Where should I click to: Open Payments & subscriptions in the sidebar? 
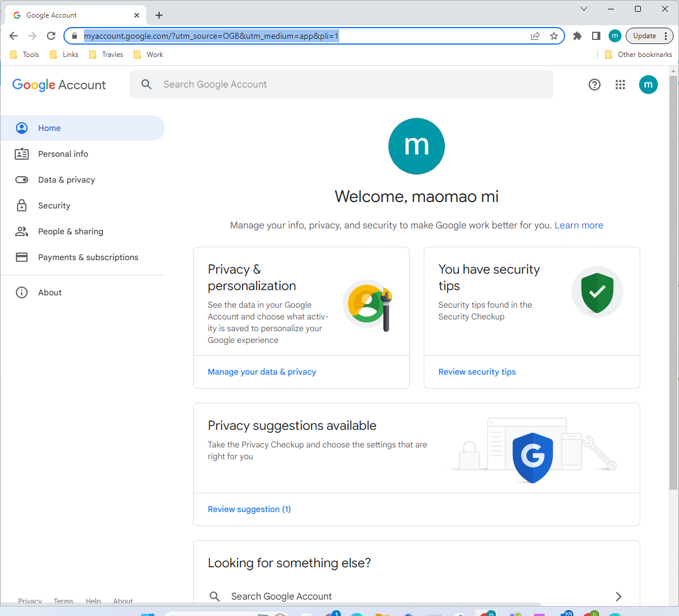point(82,257)
